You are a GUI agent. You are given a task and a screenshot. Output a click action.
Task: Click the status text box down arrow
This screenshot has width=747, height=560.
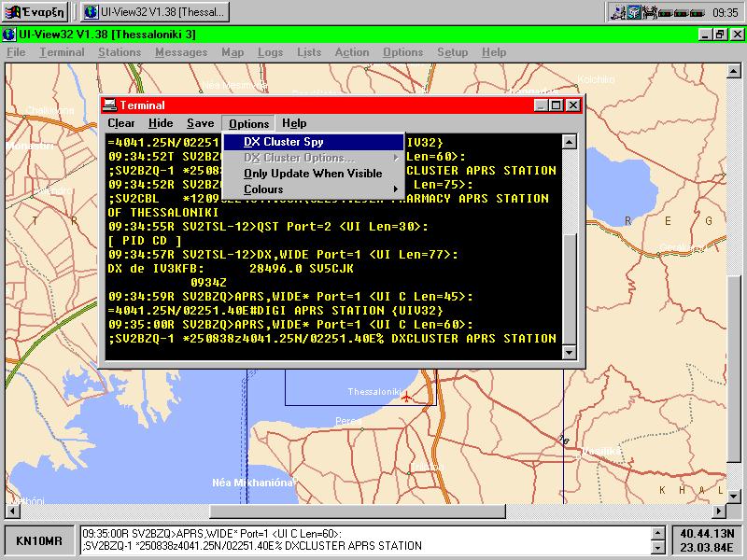coord(657,547)
